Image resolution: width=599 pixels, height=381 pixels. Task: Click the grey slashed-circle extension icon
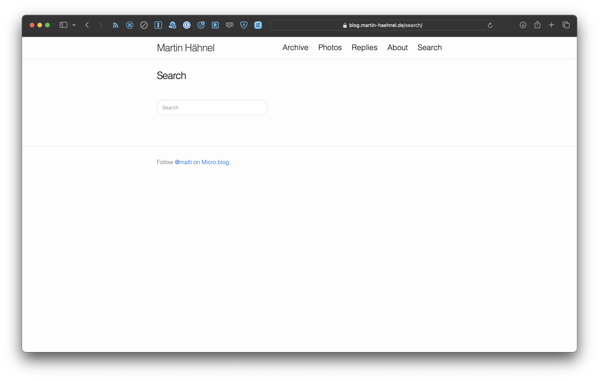tap(144, 25)
